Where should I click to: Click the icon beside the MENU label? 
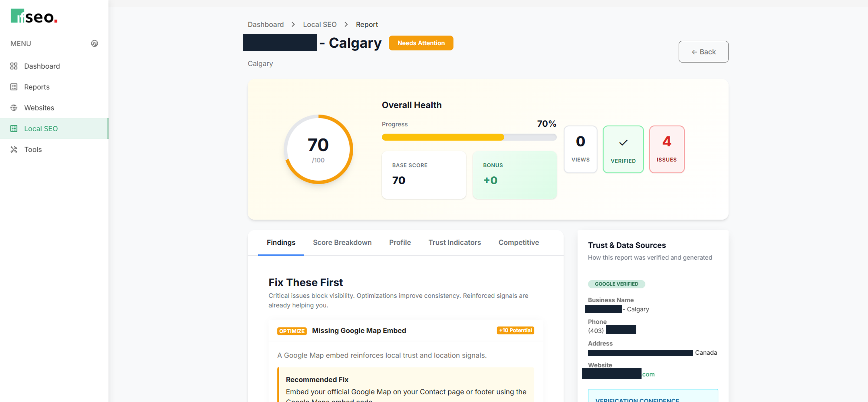click(x=94, y=43)
